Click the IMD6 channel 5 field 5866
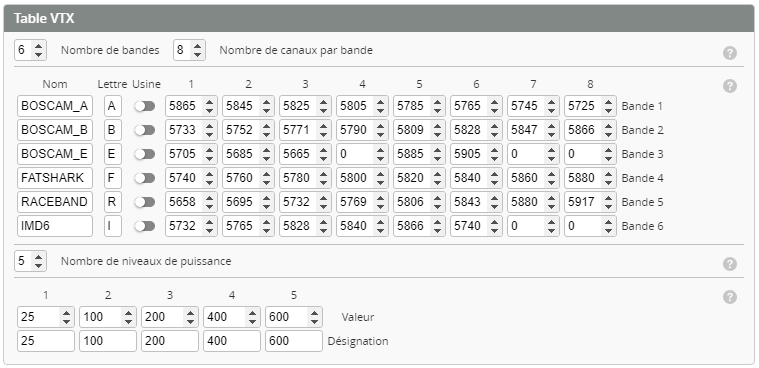 [x=419, y=226]
